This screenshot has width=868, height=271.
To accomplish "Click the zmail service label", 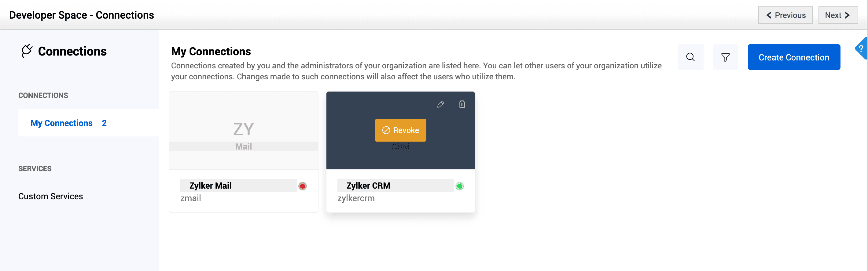I will [x=190, y=198].
